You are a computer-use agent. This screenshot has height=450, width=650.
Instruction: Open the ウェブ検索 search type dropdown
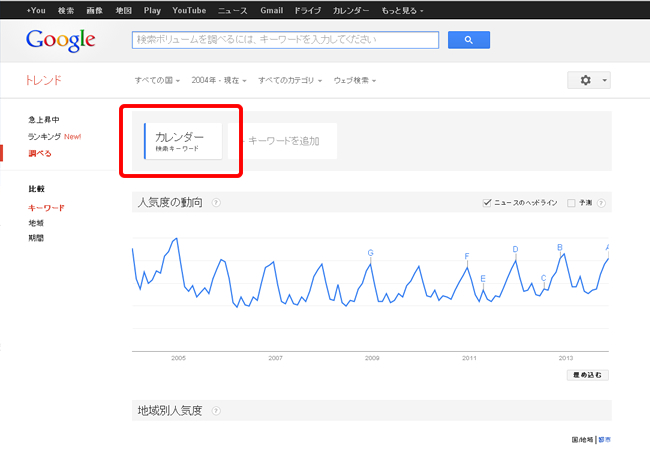[354, 80]
